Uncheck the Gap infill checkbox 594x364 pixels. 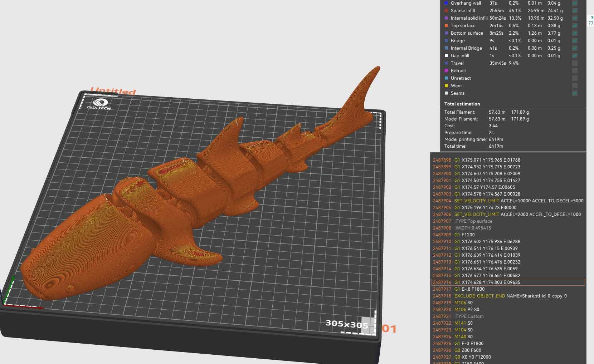pyautogui.click(x=575, y=56)
